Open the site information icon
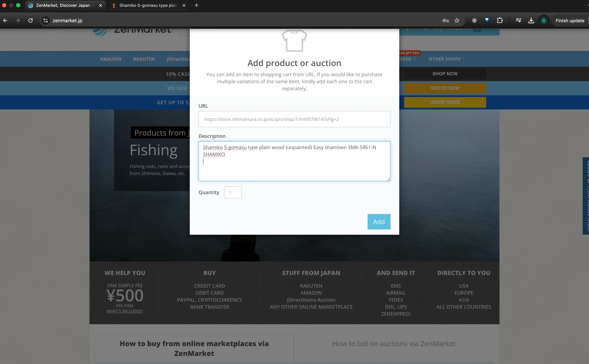Image resolution: width=589 pixels, height=364 pixels. tap(46, 20)
